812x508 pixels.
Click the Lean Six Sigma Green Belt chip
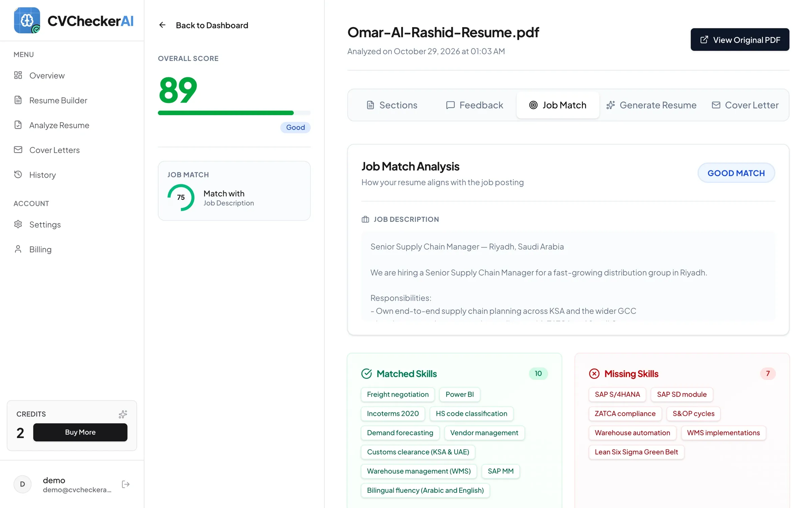pyautogui.click(x=636, y=452)
